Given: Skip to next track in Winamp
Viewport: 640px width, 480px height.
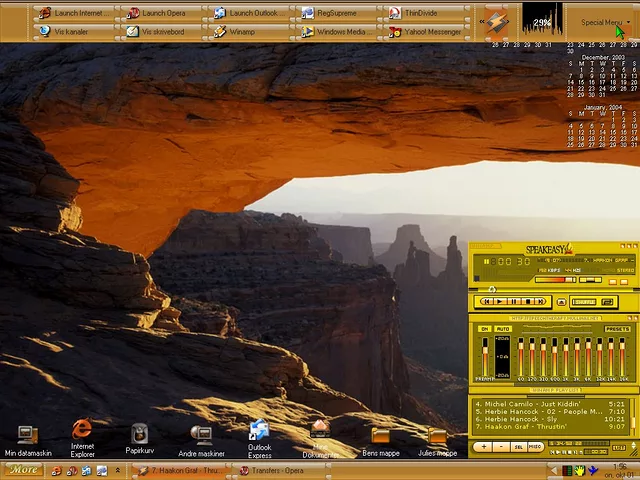Looking at the screenshot, I should (x=540, y=302).
